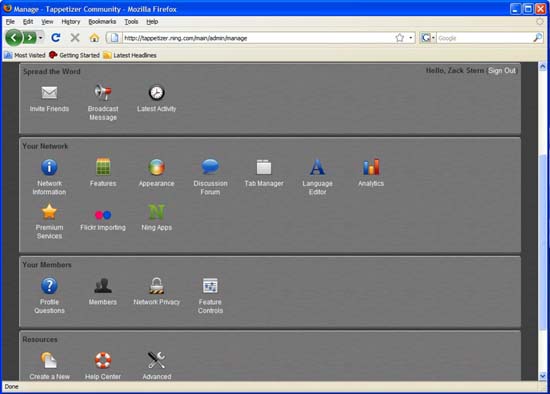
Task: Open Most Visited bookmarks folder
Action: click(x=25, y=55)
